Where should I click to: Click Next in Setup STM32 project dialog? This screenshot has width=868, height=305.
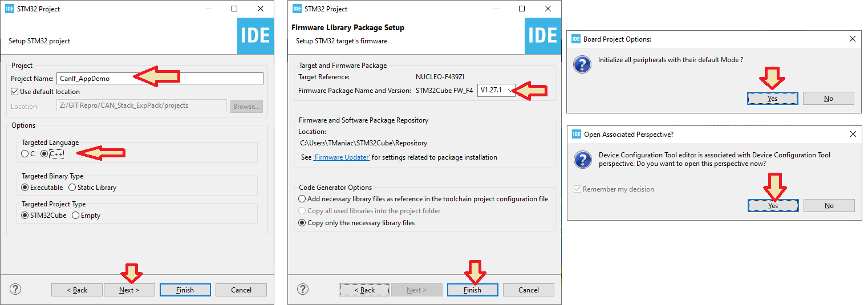(x=129, y=290)
